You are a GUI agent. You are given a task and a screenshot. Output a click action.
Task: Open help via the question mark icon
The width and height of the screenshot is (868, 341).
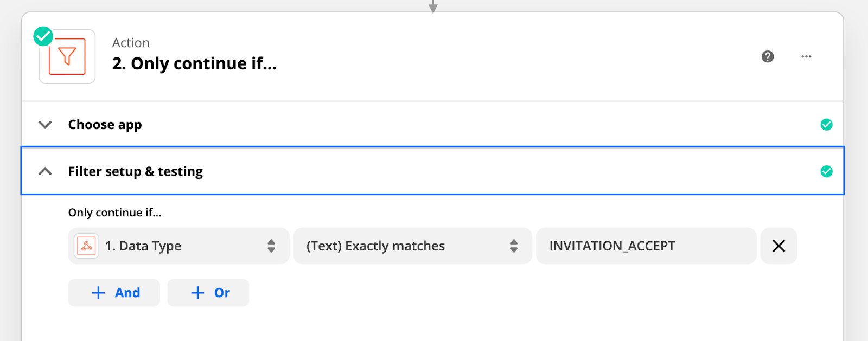click(768, 56)
